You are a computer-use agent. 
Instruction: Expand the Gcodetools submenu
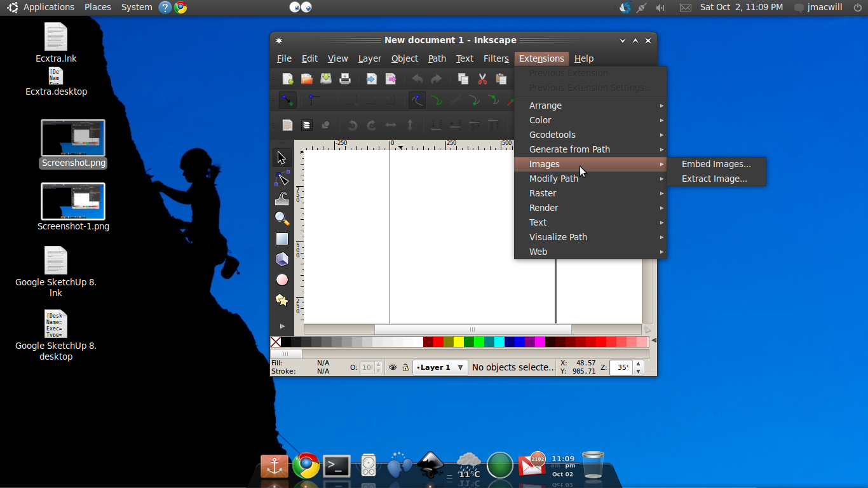pos(590,135)
